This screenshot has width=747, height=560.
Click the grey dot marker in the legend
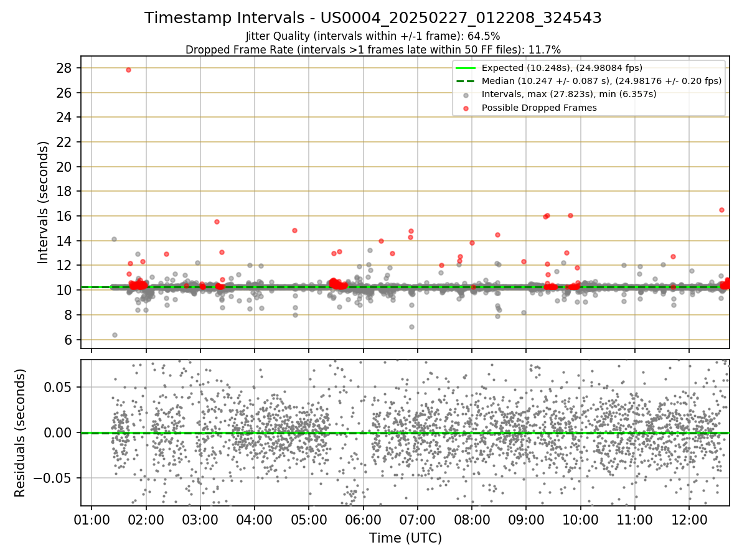pyautogui.click(x=466, y=95)
